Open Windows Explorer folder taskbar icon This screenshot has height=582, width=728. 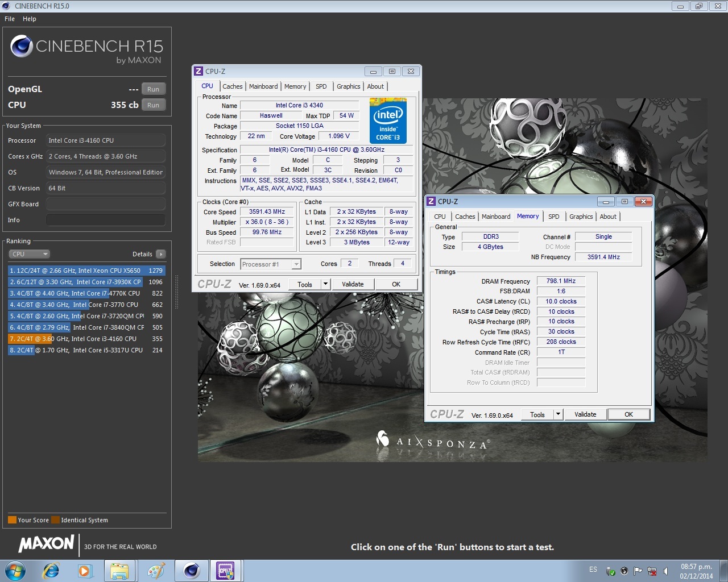[119, 571]
